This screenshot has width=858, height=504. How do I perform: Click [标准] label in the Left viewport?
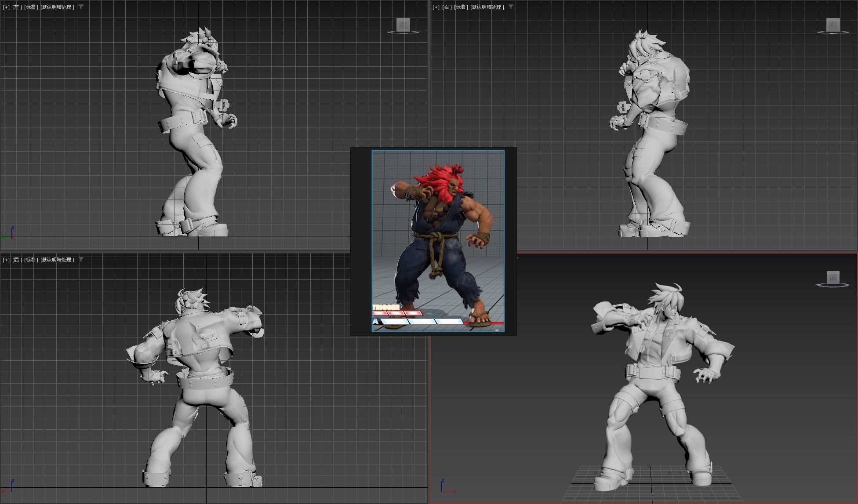(x=31, y=7)
